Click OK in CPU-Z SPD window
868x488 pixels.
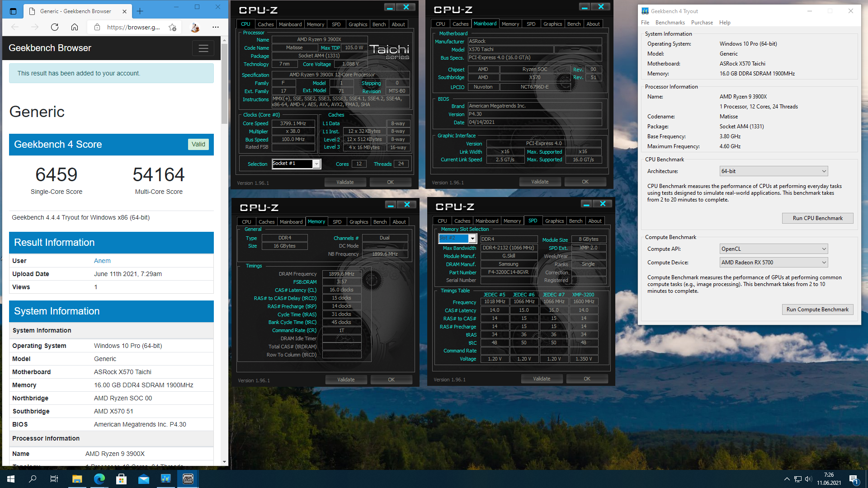[587, 379]
